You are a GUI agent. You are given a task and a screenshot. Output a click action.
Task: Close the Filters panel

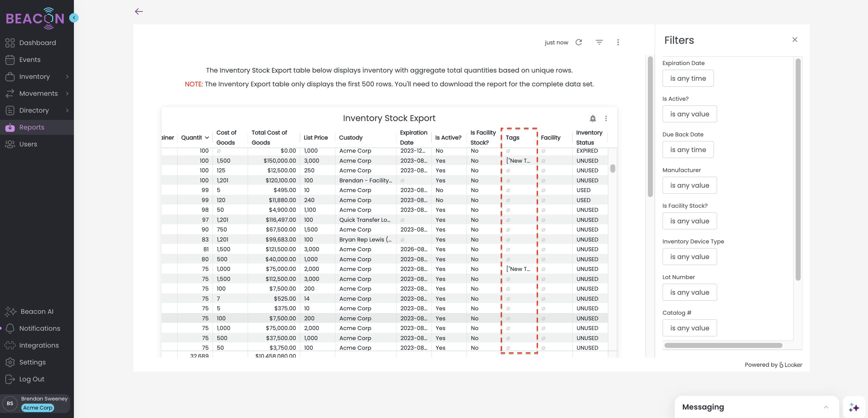[x=794, y=40]
